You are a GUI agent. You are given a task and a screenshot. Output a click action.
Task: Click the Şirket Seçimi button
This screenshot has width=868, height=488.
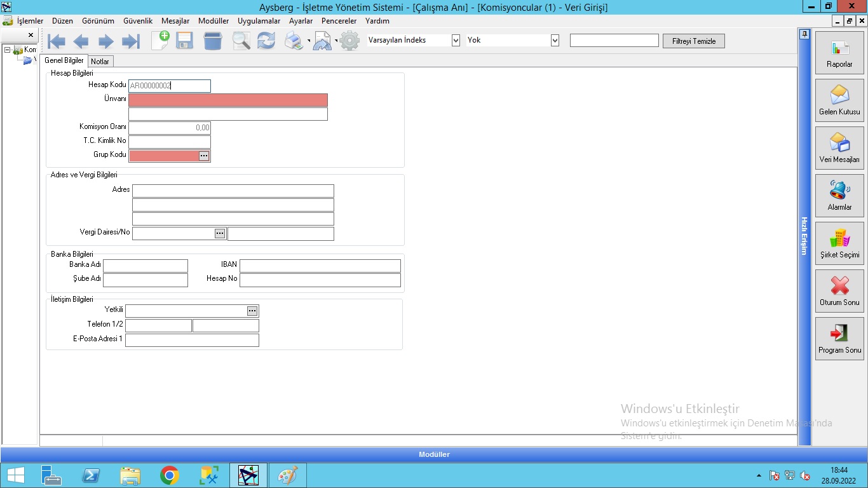pyautogui.click(x=839, y=243)
